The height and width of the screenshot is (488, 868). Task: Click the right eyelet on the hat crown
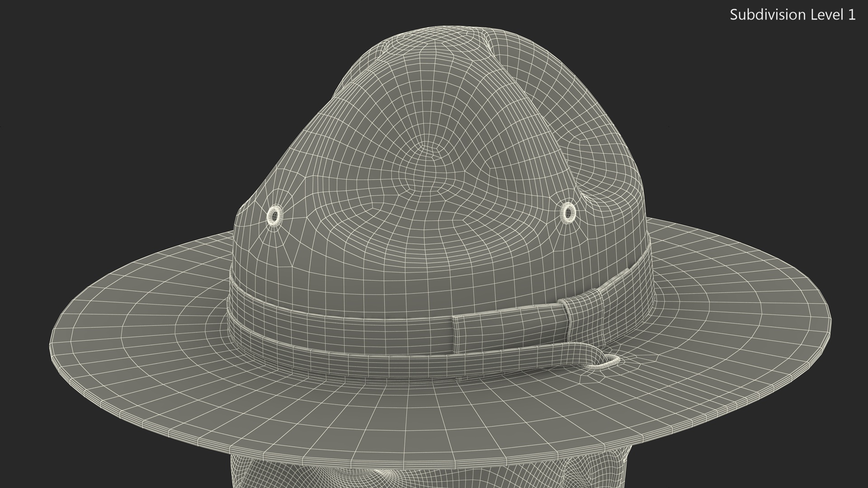click(x=568, y=212)
